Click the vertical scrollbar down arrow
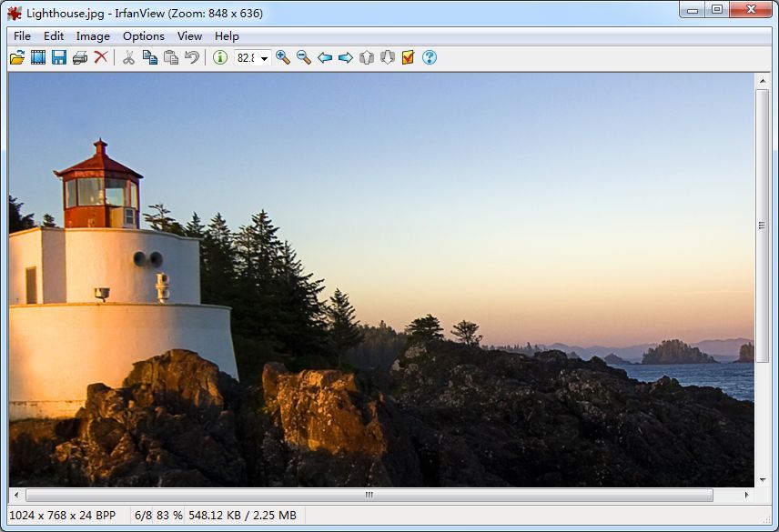This screenshot has width=779, height=532. click(763, 479)
